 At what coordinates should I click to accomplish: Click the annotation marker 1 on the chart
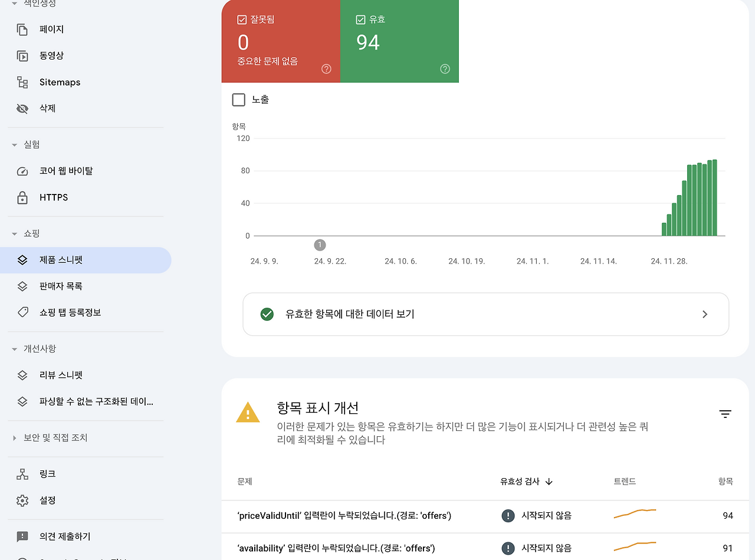click(320, 245)
